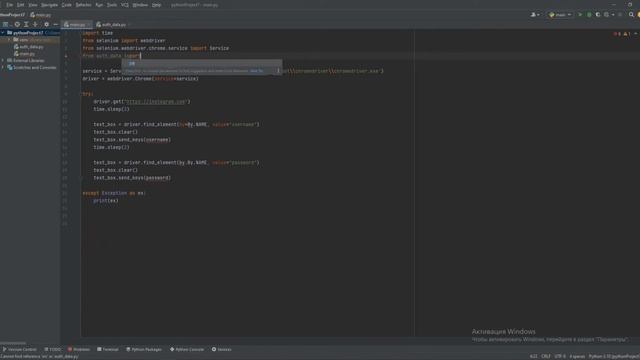The width and height of the screenshot is (640, 360).
Task: Click the warnings count indicator in editor
Action: [627, 34]
